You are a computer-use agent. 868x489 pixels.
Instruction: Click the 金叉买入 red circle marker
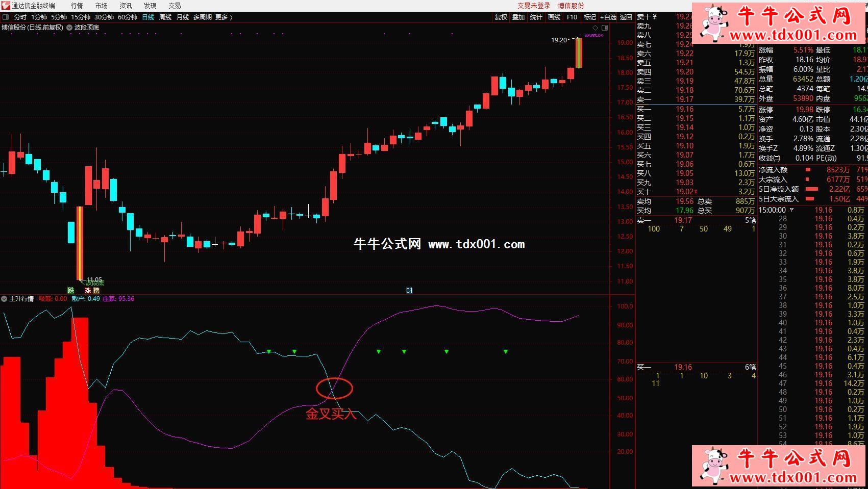click(x=334, y=389)
